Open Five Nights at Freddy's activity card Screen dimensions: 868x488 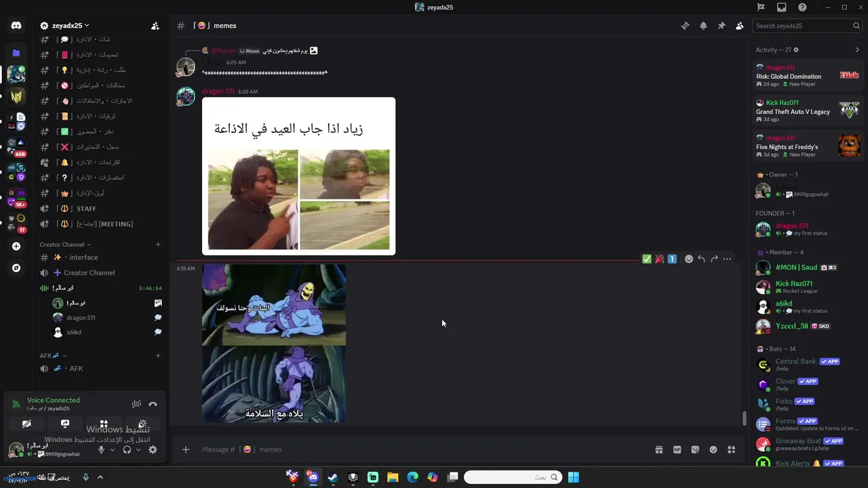click(808, 146)
